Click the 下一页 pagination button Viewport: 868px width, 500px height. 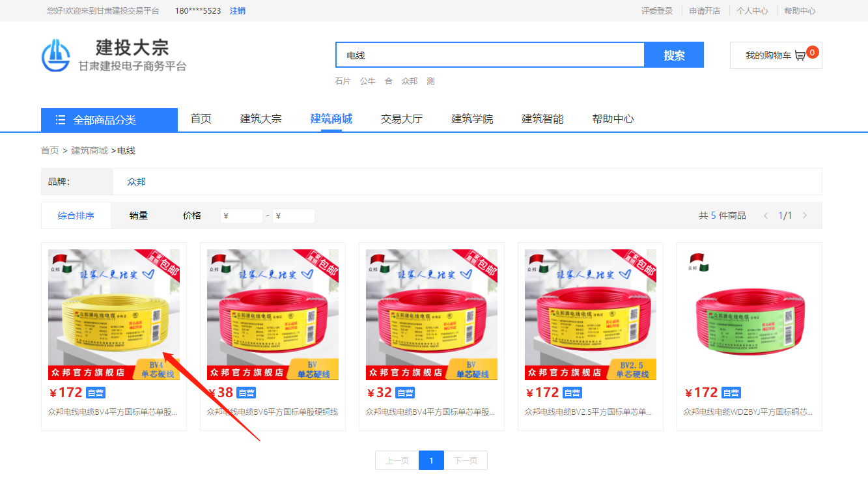pyautogui.click(x=466, y=460)
